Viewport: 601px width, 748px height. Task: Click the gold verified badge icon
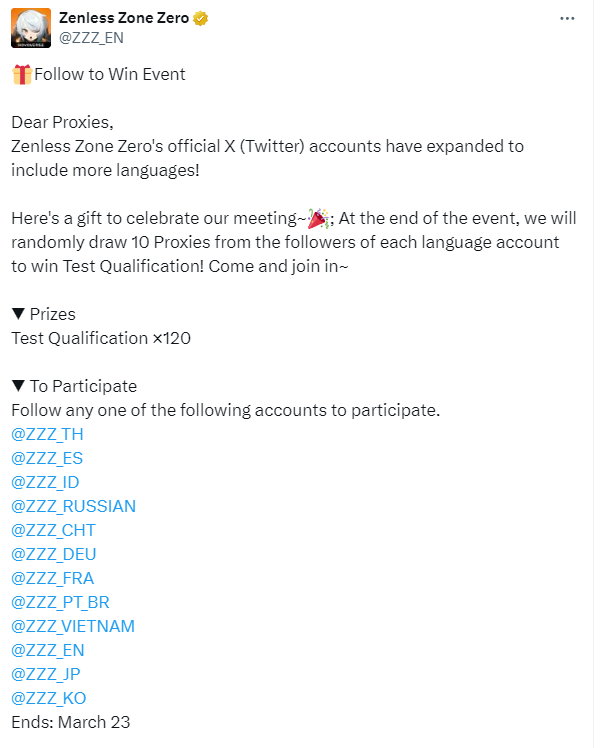click(x=200, y=18)
